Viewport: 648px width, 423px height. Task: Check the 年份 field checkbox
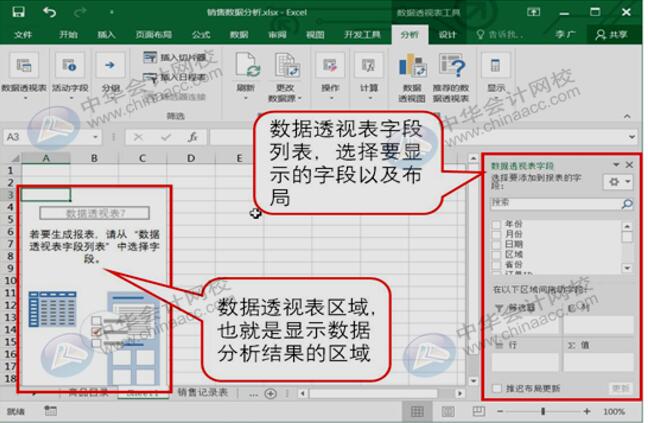coord(496,224)
